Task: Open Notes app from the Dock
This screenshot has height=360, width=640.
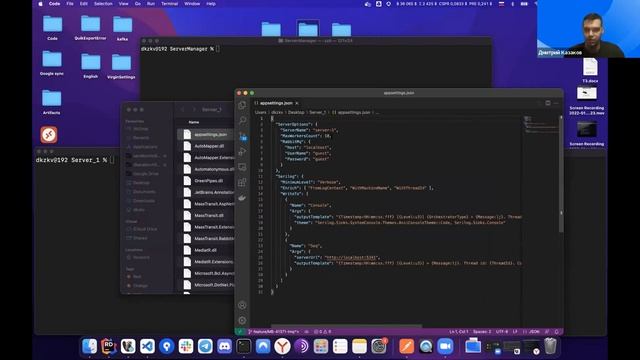Action: (x=359, y=346)
